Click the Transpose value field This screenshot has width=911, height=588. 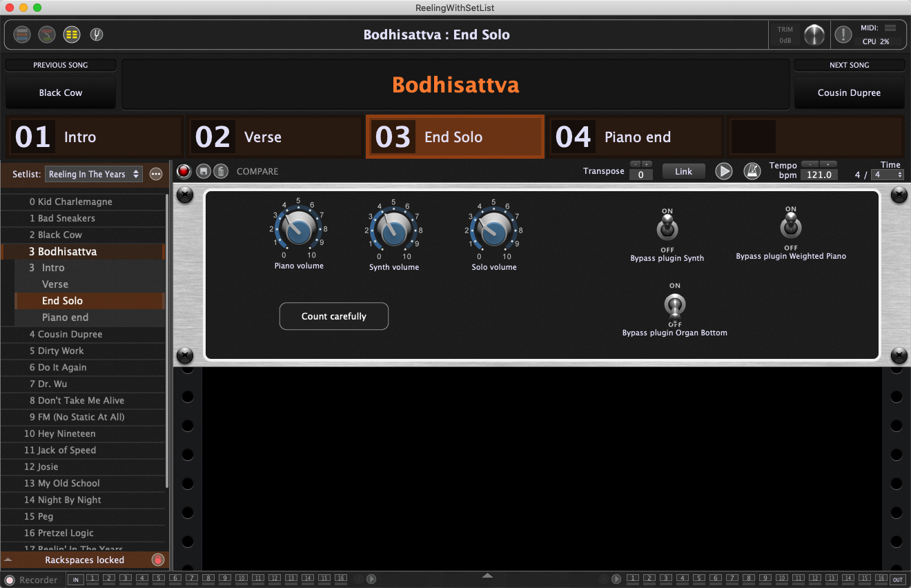coord(641,175)
